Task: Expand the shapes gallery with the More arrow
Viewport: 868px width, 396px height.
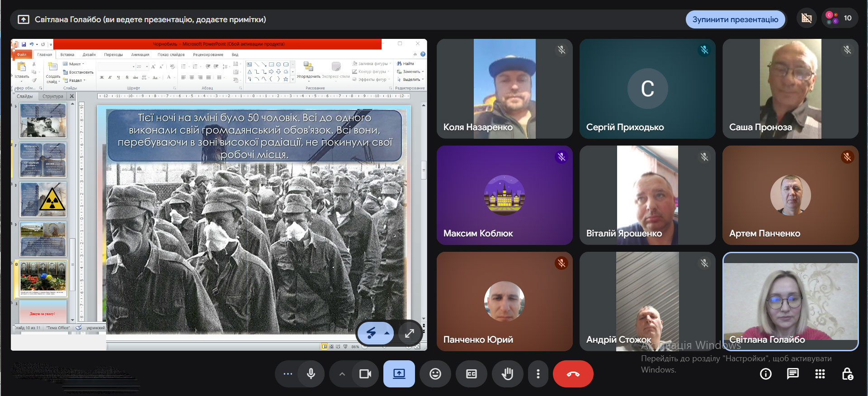Action: pos(292,79)
